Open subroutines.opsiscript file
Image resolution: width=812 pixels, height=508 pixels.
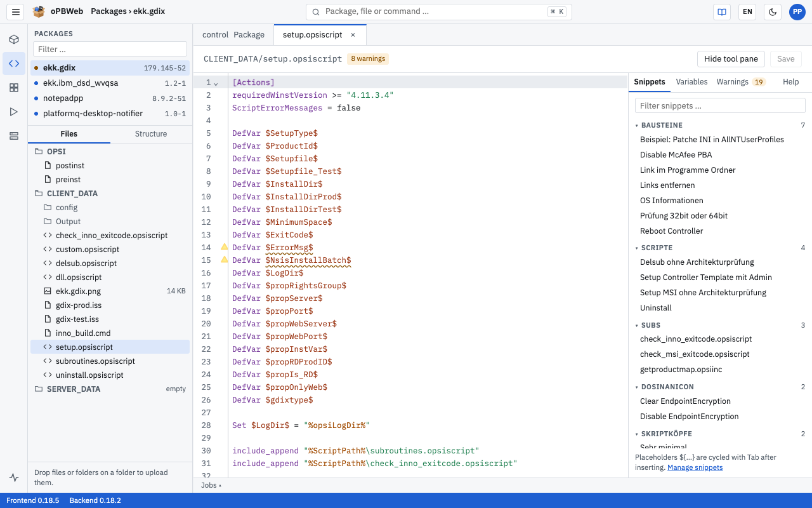pyautogui.click(x=110, y=361)
